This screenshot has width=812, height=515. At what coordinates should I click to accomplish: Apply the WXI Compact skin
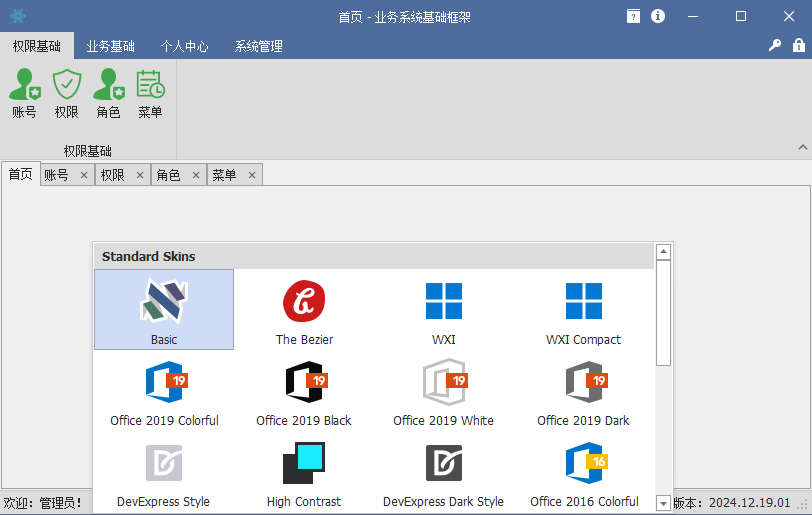pos(584,309)
